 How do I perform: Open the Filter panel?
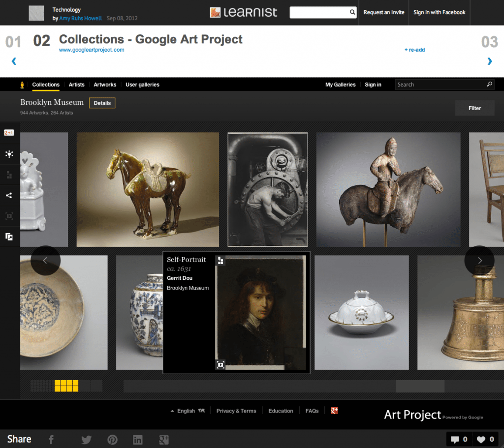(x=475, y=108)
